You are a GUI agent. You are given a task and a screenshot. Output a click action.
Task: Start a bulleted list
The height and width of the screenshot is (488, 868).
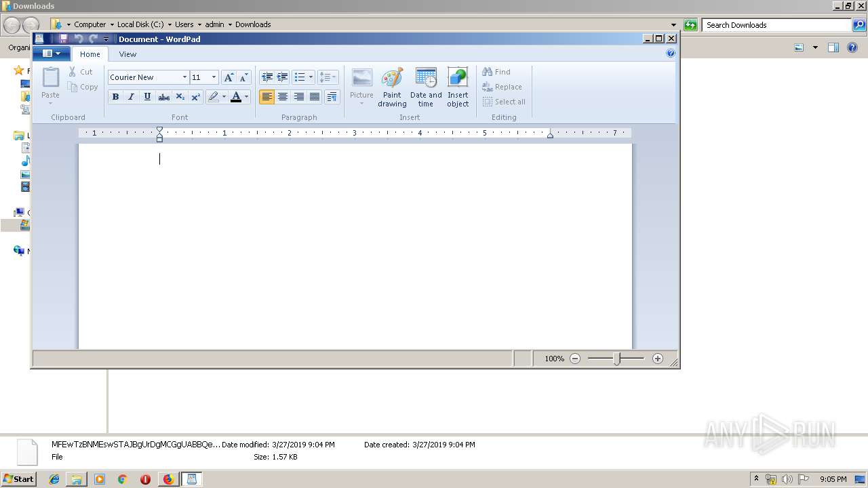point(299,77)
